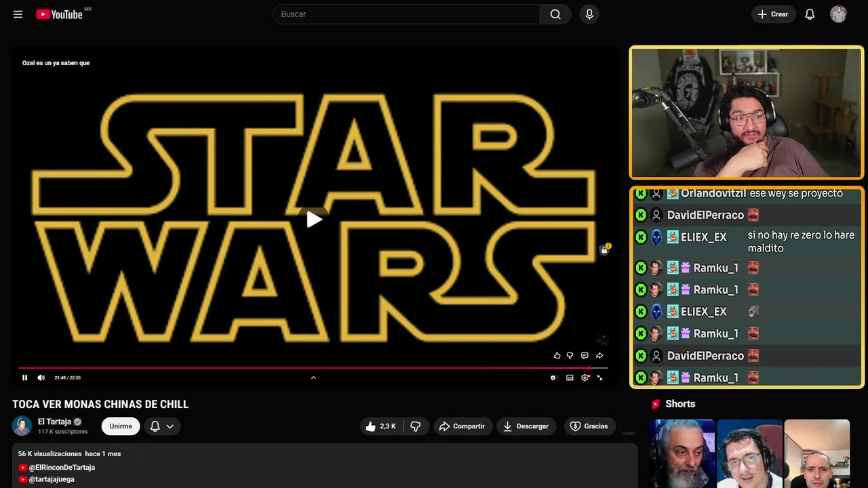
Task: Dislike via in-player thumbs down icon
Action: (x=570, y=355)
